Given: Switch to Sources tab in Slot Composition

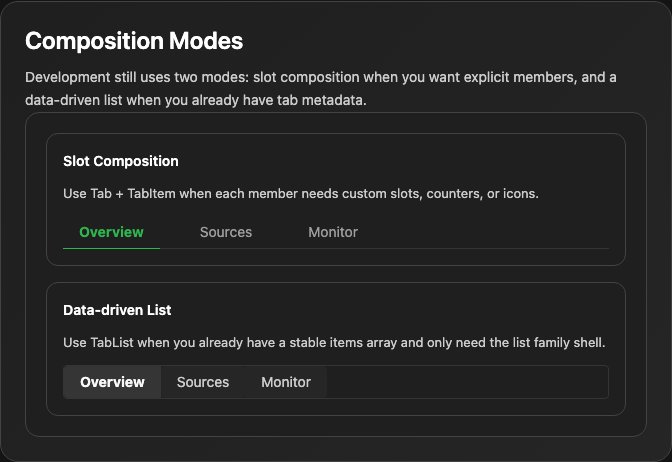Looking at the screenshot, I should coord(226,232).
